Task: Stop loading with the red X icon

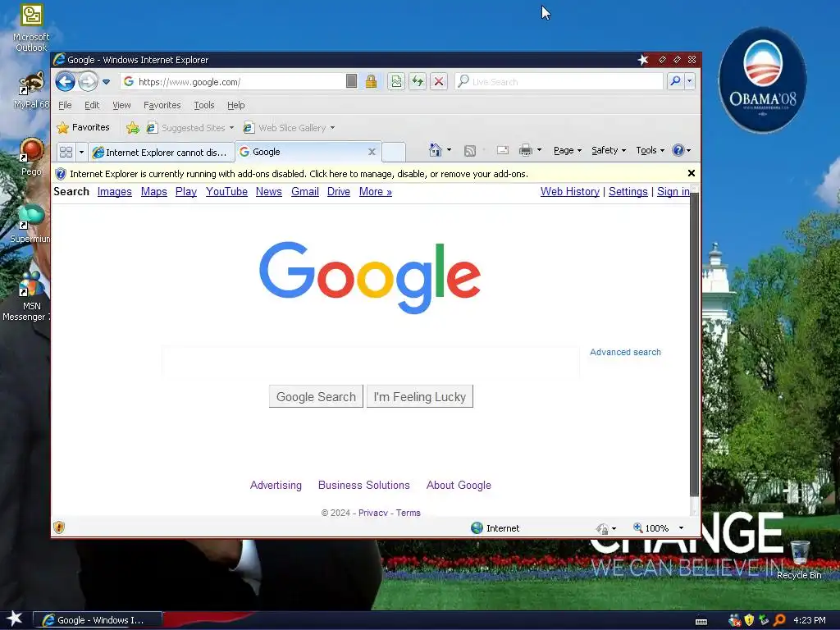Action: pyautogui.click(x=439, y=81)
